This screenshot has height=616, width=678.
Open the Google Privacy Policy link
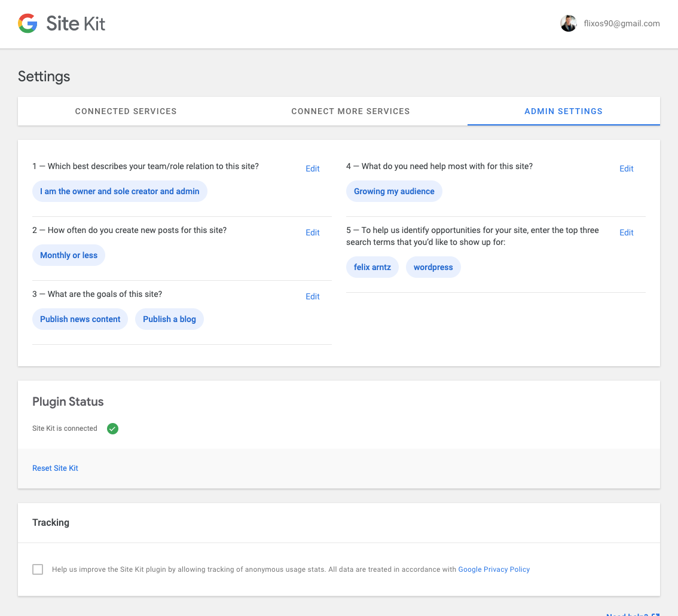coord(494,569)
